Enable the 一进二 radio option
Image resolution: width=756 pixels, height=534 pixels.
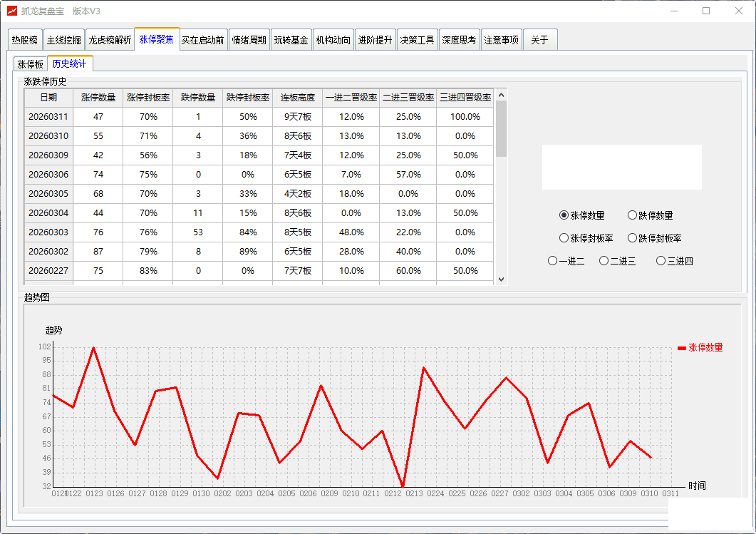tap(552, 261)
